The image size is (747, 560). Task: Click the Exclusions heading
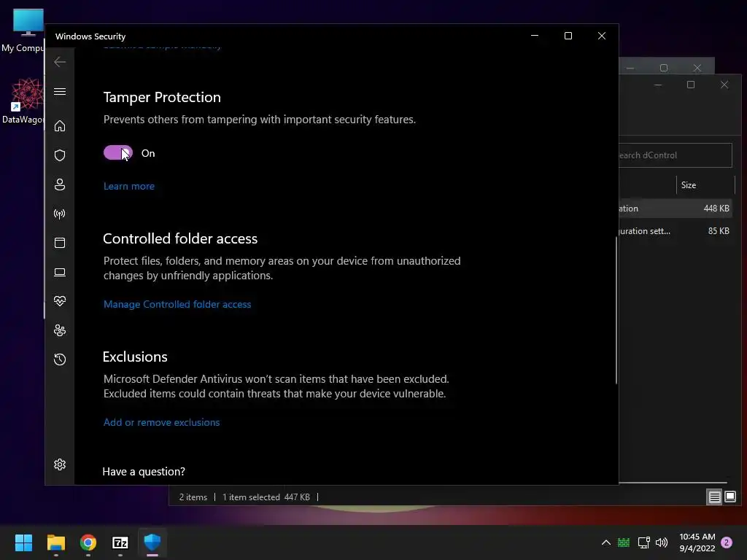click(135, 357)
